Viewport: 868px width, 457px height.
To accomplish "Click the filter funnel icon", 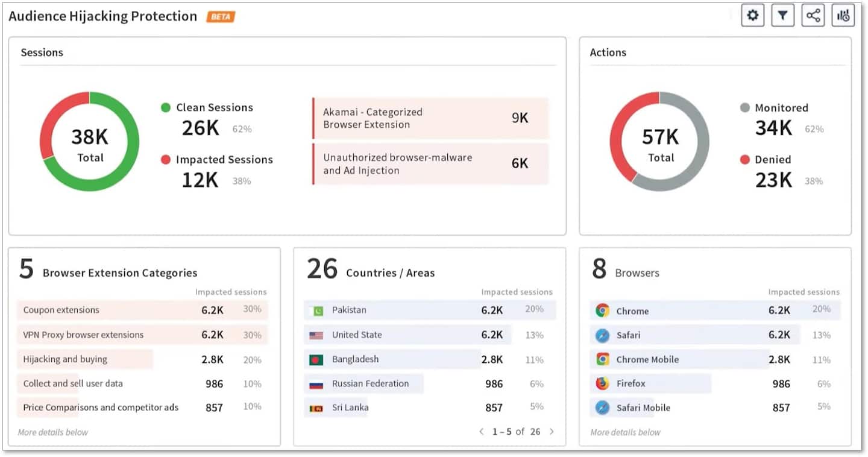I will click(782, 16).
